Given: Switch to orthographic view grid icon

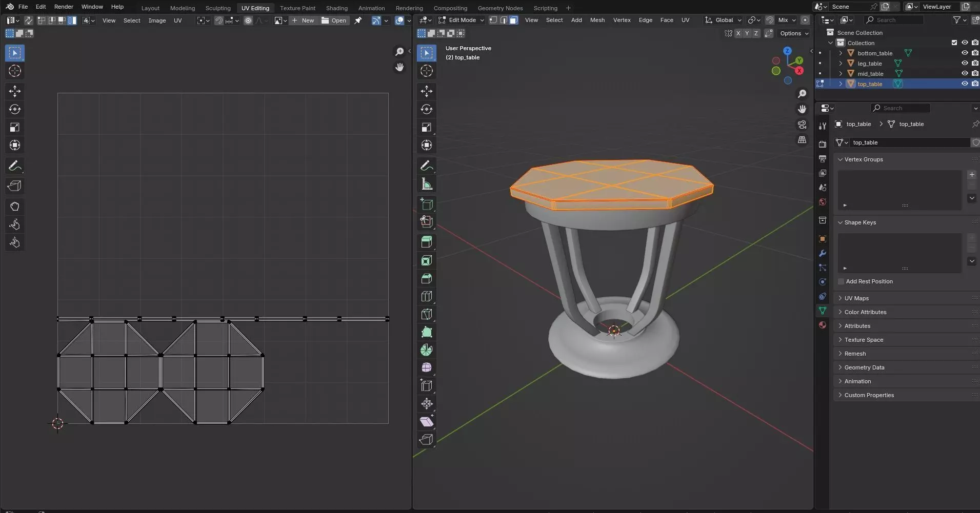Looking at the screenshot, I should coord(802,140).
